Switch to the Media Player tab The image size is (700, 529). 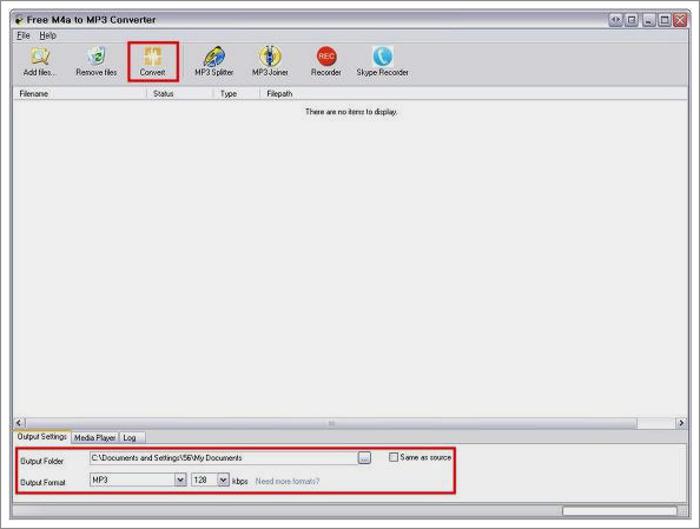tap(95, 438)
